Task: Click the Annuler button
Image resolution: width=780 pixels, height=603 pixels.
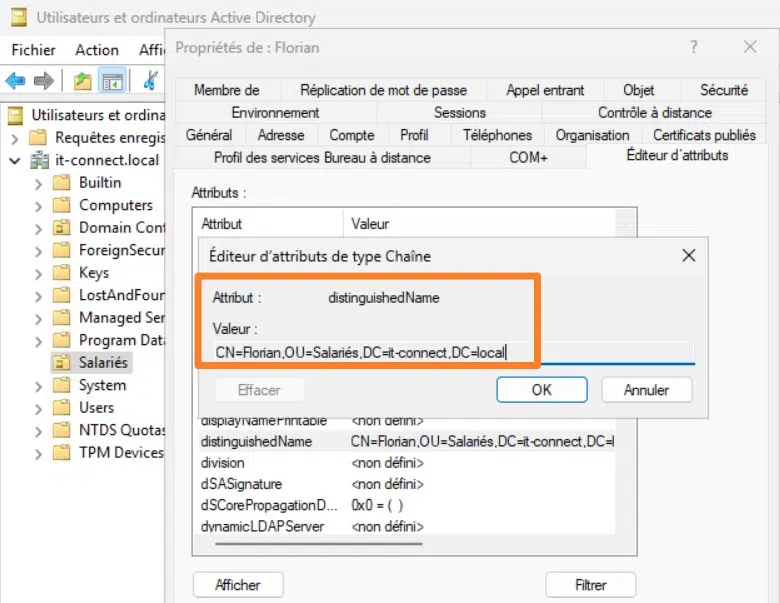Action: (x=646, y=390)
